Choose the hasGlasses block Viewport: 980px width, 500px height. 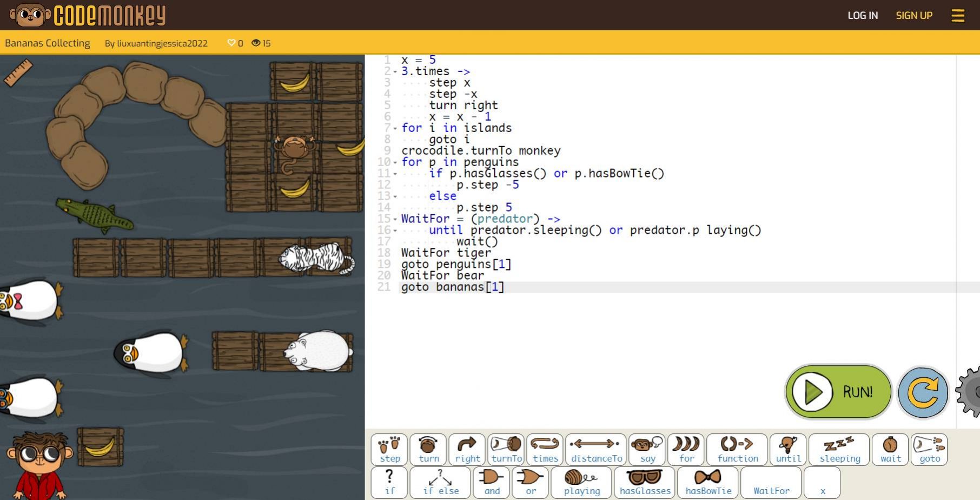coord(644,482)
